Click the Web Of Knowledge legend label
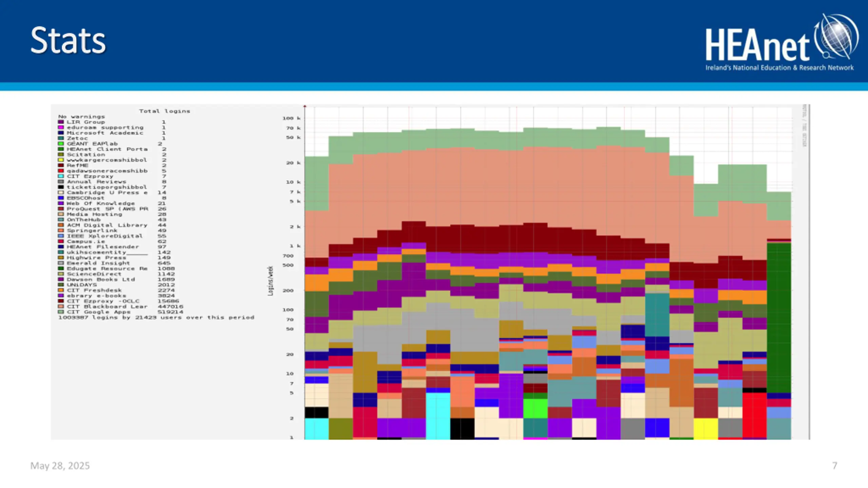 coord(101,203)
